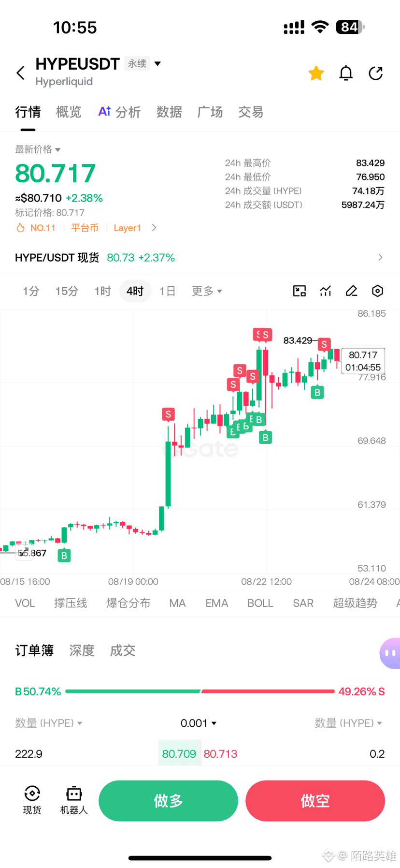Open the landscape fullscreen chart icon
400x868 pixels.
300,291
